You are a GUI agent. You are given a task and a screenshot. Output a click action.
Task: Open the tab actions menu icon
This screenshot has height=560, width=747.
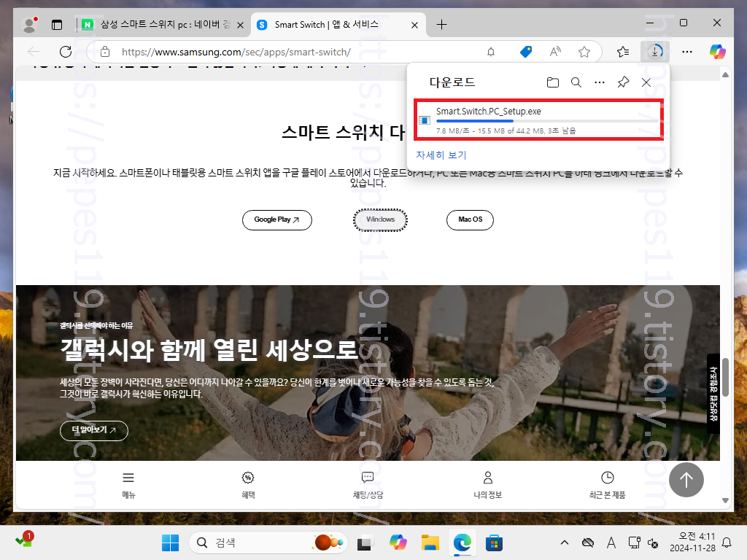[x=57, y=25]
